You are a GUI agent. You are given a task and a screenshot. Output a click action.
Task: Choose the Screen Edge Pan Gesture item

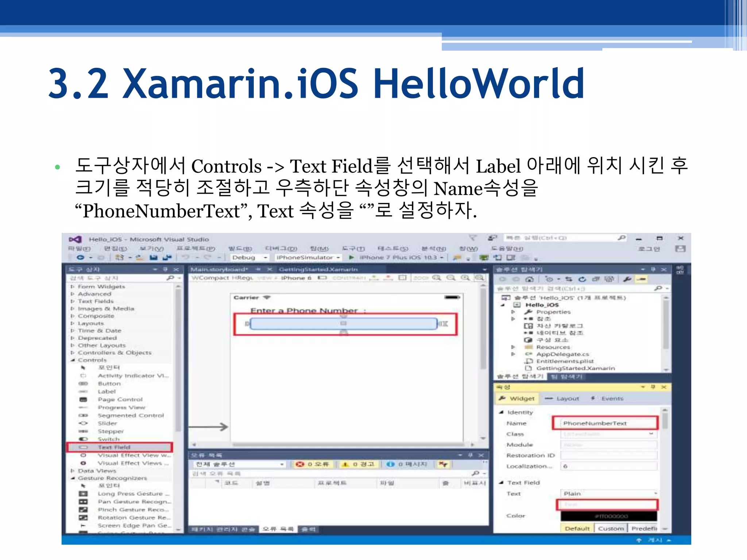click(125, 526)
